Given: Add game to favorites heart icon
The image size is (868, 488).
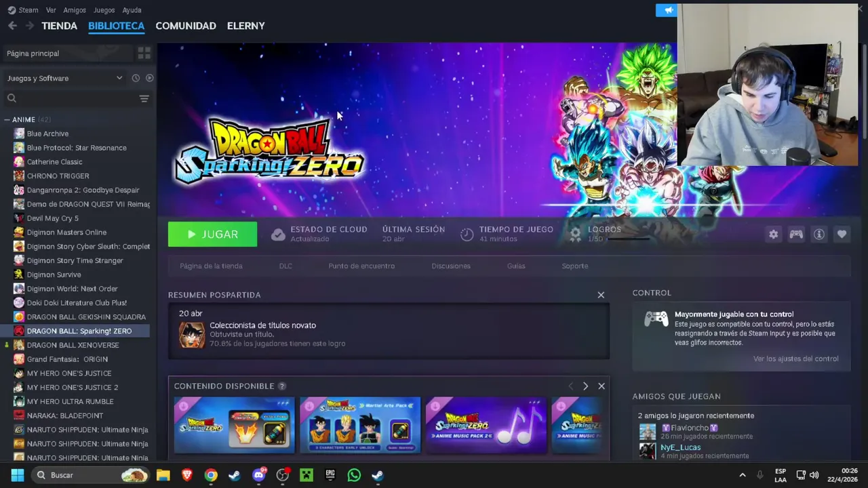Looking at the screenshot, I should pos(842,234).
